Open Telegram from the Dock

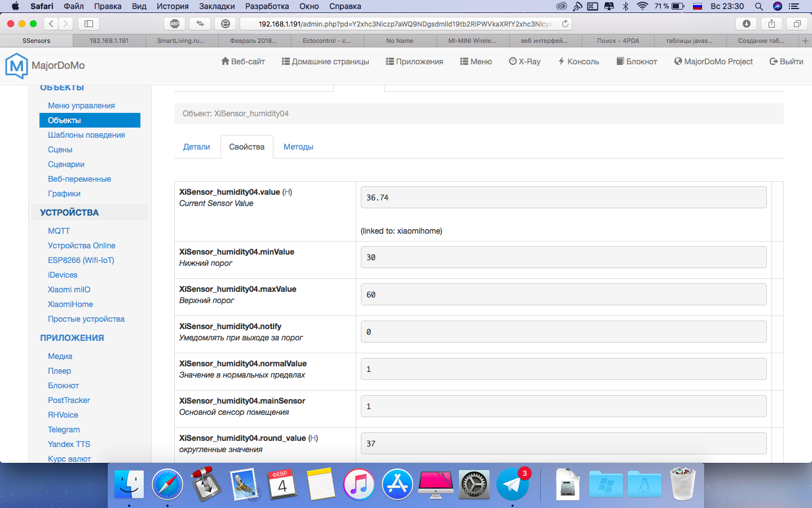click(512, 484)
